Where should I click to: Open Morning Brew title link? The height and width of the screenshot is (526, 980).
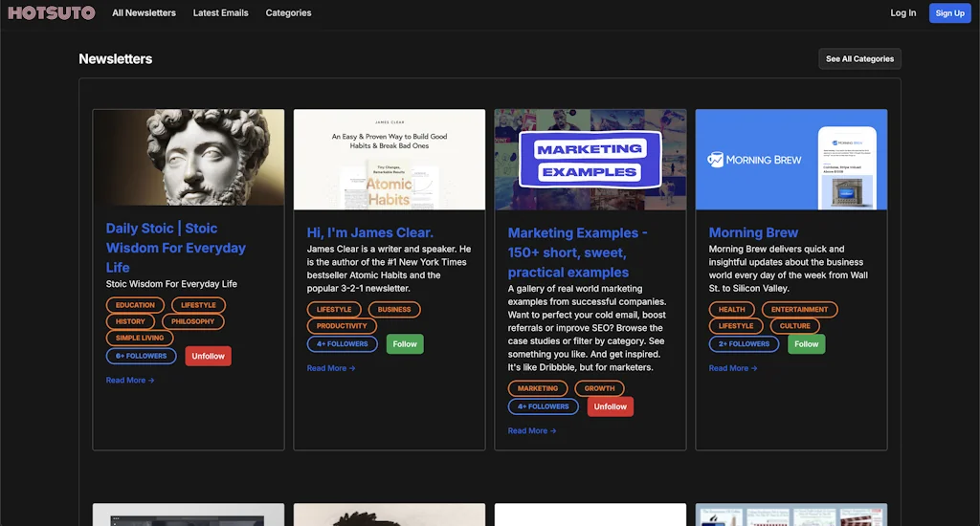(x=753, y=232)
